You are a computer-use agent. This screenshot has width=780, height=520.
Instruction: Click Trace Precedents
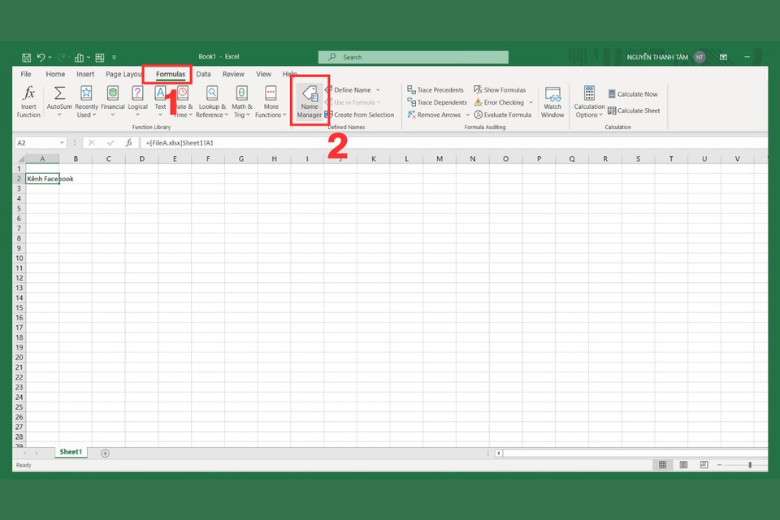point(436,90)
